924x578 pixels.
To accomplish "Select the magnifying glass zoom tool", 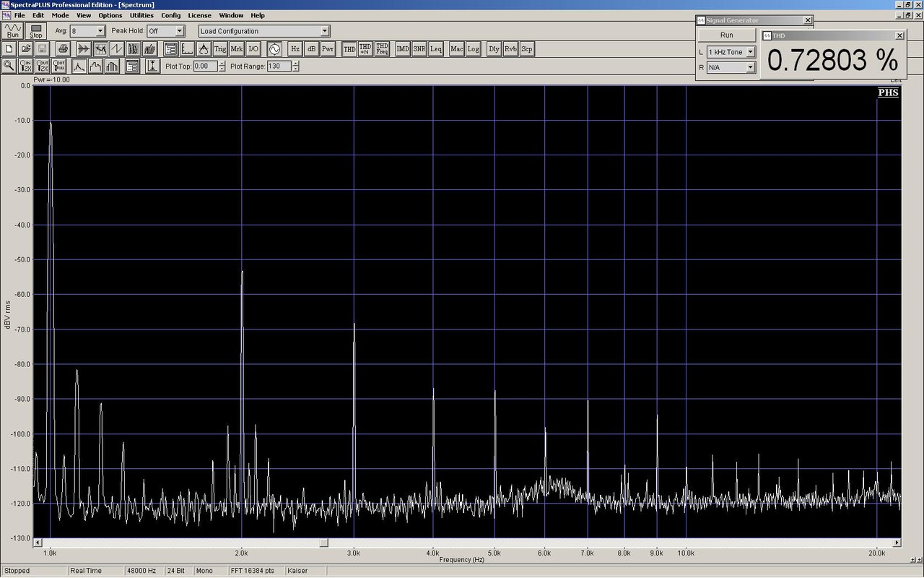I will coord(9,66).
